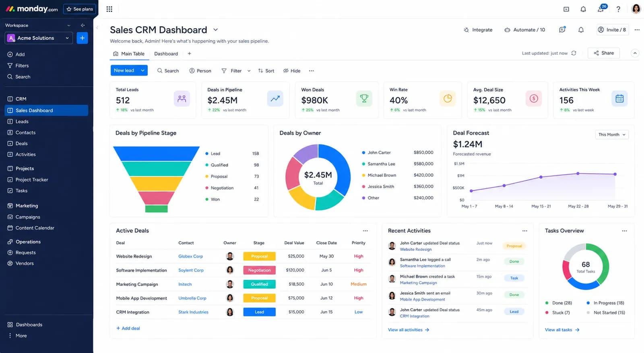Click the Share button

coord(603,53)
